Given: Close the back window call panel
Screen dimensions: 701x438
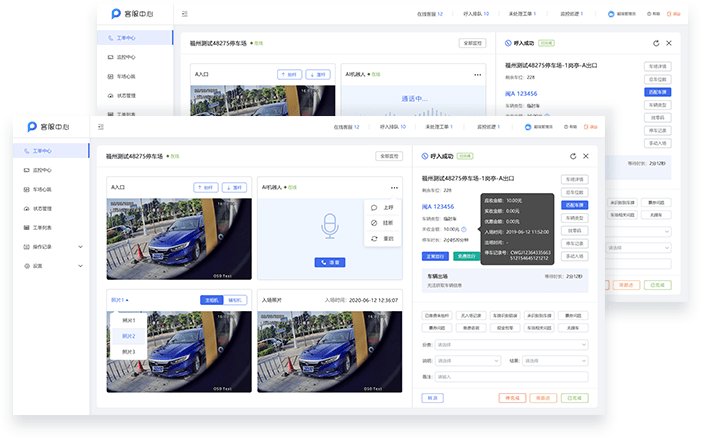Looking at the screenshot, I should [669, 43].
